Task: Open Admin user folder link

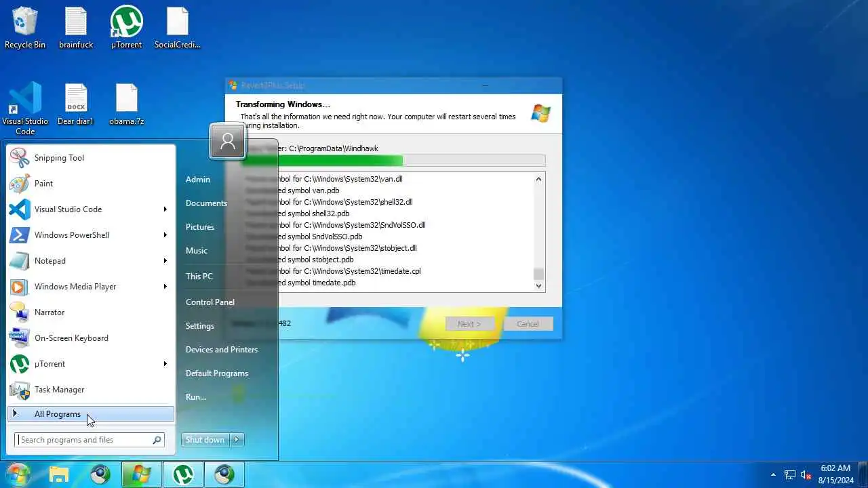Action: pyautogui.click(x=198, y=180)
